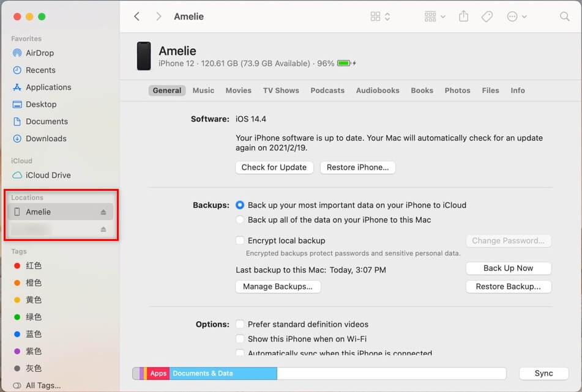
Task: Click the iPhone device image
Action: click(x=144, y=56)
